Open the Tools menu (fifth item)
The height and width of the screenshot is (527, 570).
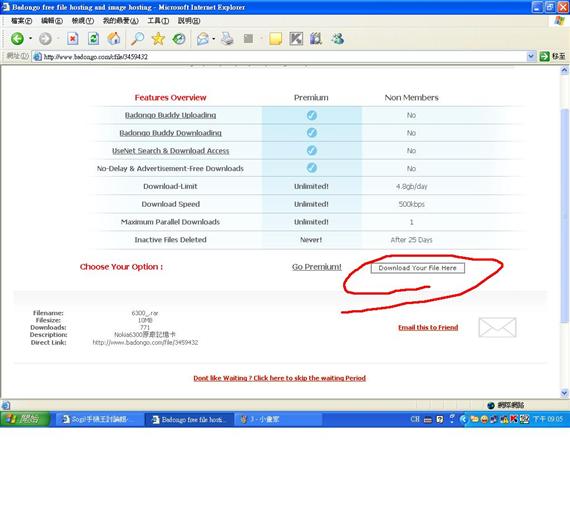tap(158, 21)
